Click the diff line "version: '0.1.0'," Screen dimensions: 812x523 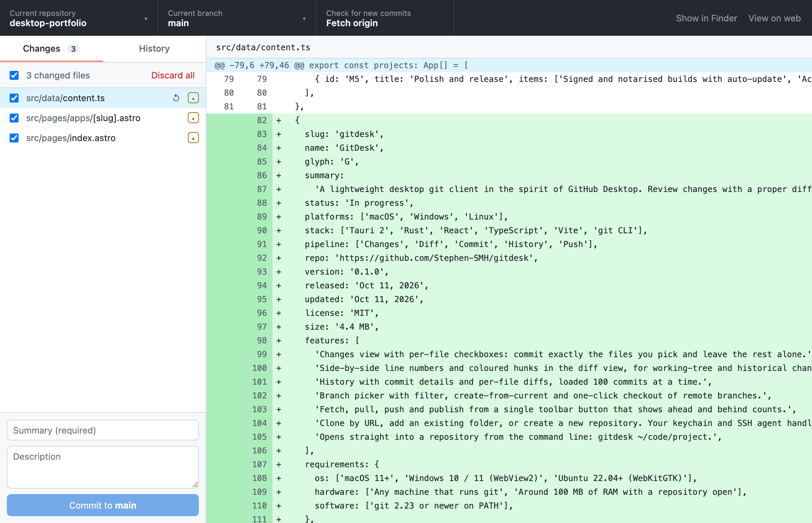[509, 272]
